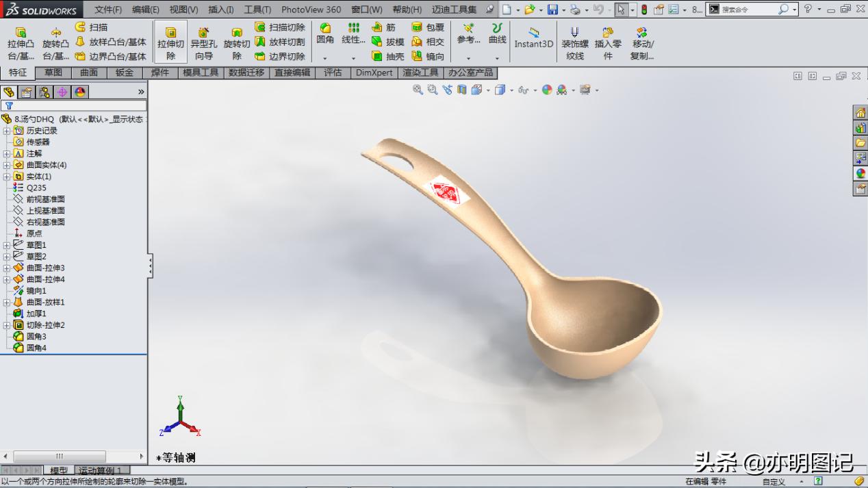This screenshot has width=868, height=488.
Task: Open the 包覆 (Wrap) feature tool
Action: click(428, 27)
